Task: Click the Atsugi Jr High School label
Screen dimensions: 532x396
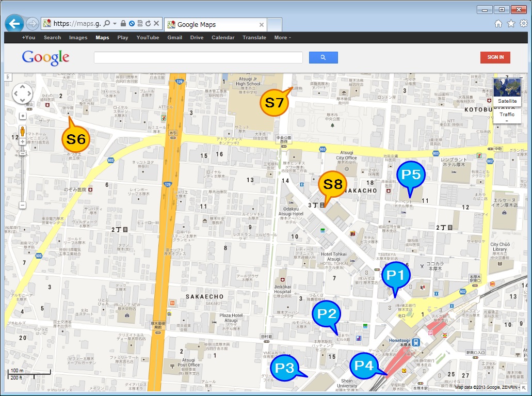Action: (248, 81)
